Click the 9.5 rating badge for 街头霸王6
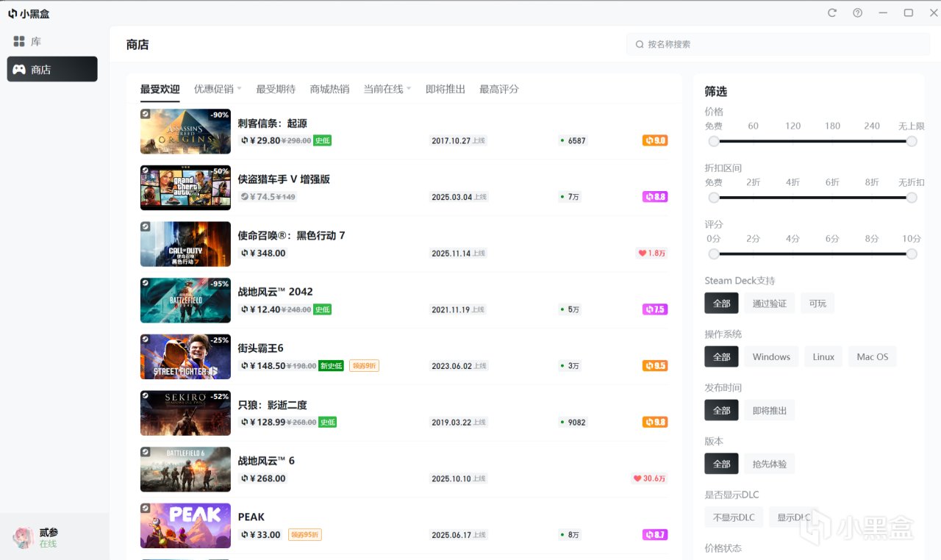 click(655, 366)
